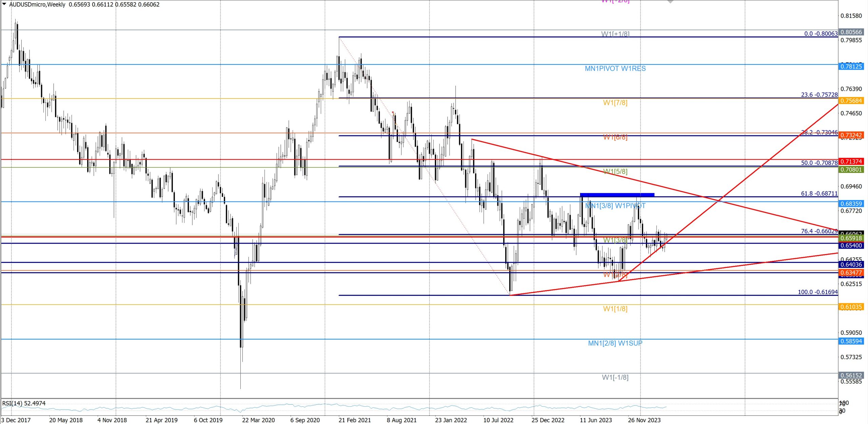
Task: Click the 0.58594 blue price tag
Action: point(851,341)
